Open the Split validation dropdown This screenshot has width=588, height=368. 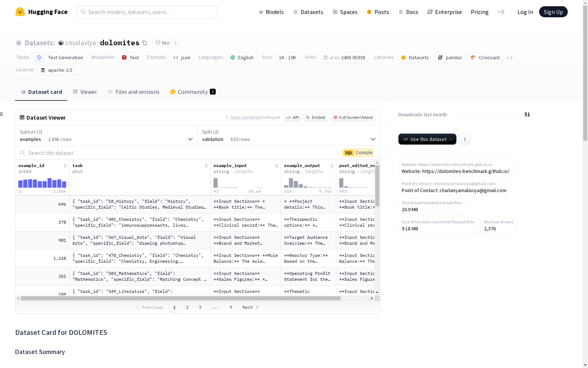(x=289, y=135)
